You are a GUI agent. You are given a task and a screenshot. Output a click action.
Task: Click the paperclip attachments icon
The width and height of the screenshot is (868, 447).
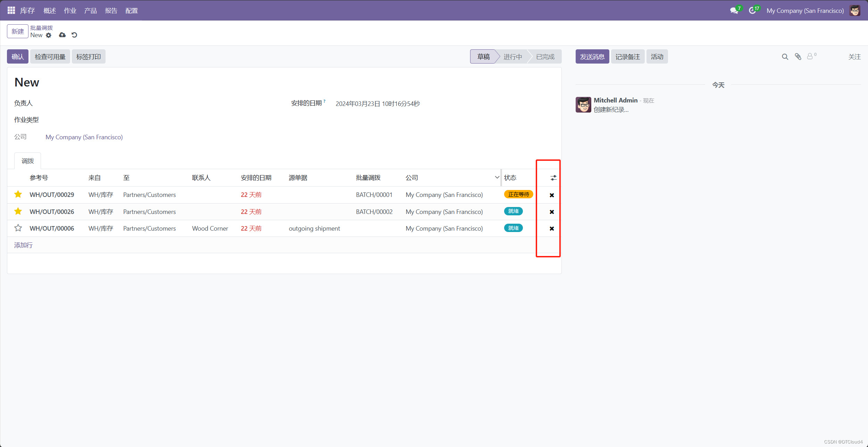point(798,57)
